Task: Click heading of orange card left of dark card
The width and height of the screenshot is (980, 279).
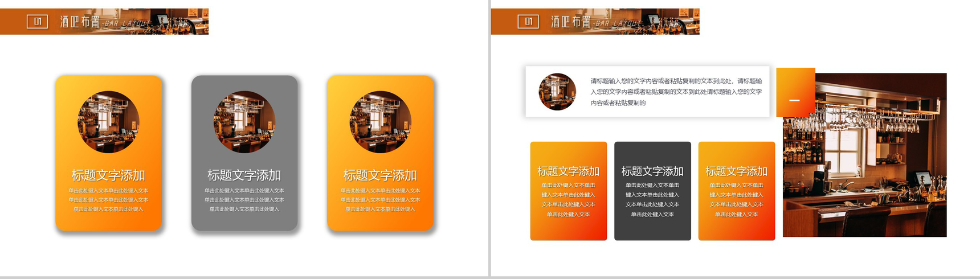Action: [569, 171]
